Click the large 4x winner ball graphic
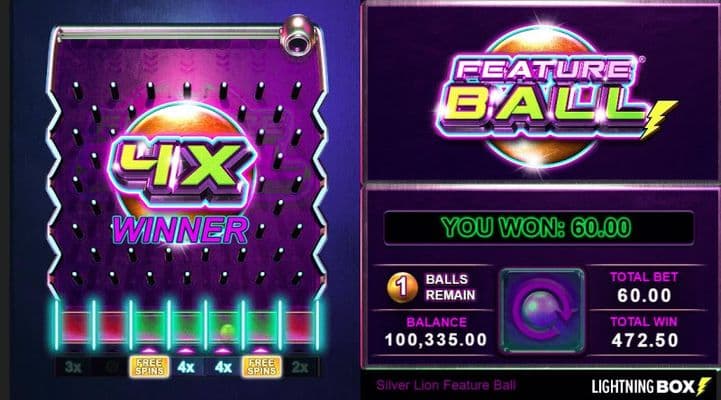 coord(183,162)
